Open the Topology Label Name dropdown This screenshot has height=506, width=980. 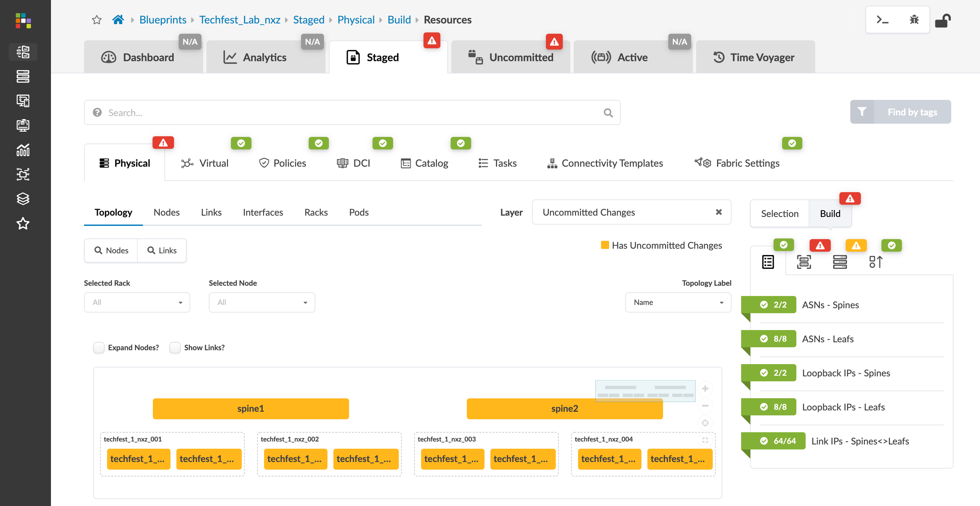click(x=678, y=302)
